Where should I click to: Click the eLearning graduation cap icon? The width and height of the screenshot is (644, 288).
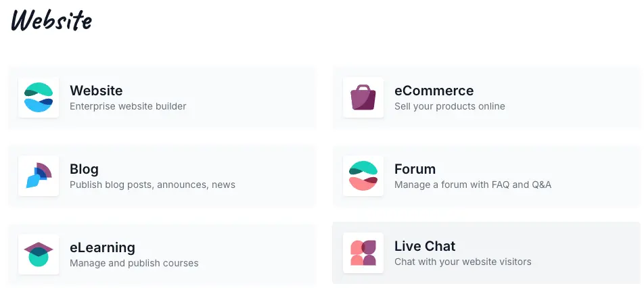(39, 254)
